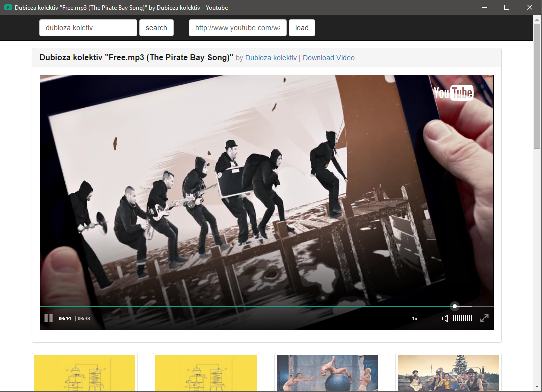Open the first yellow distillery thumbnail
This screenshot has height=392, width=542.
coord(85,373)
